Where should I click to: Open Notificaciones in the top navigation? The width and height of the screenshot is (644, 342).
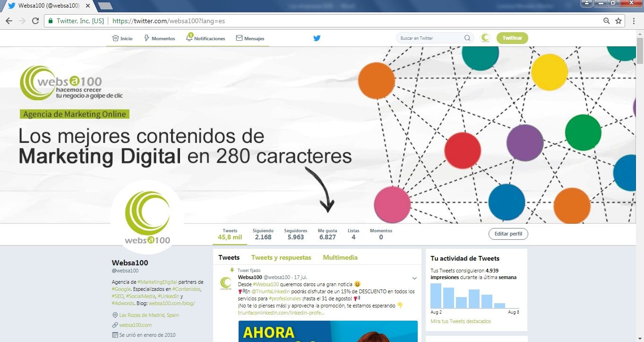[x=206, y=38]
